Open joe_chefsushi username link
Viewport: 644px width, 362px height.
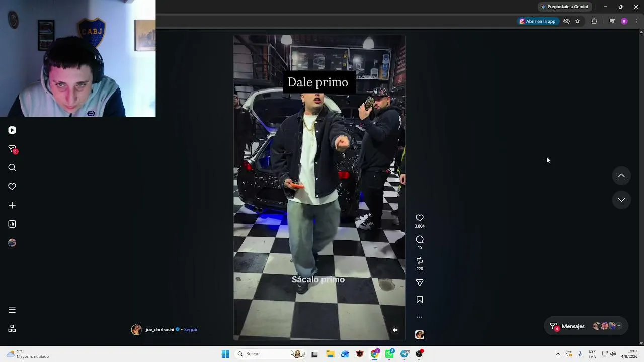[x=159, y=330]
